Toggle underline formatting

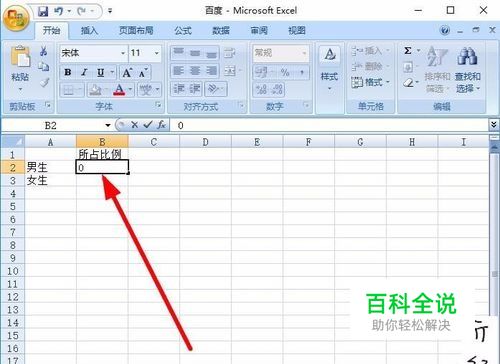(100, 72)
